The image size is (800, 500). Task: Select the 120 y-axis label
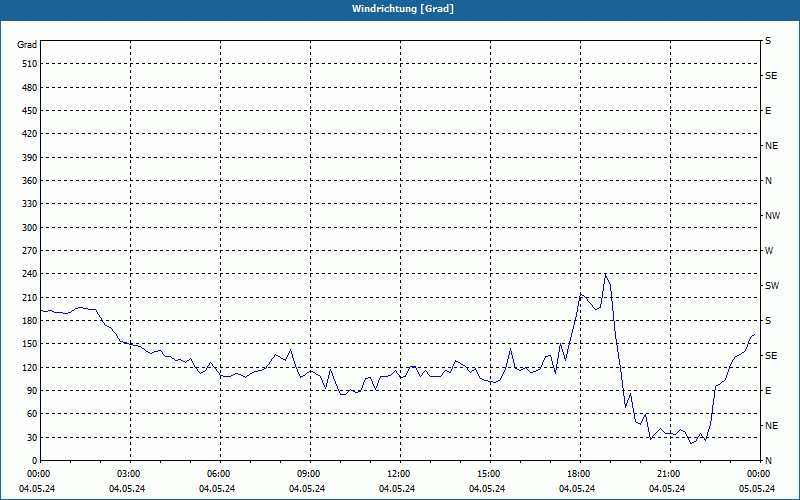30,367
